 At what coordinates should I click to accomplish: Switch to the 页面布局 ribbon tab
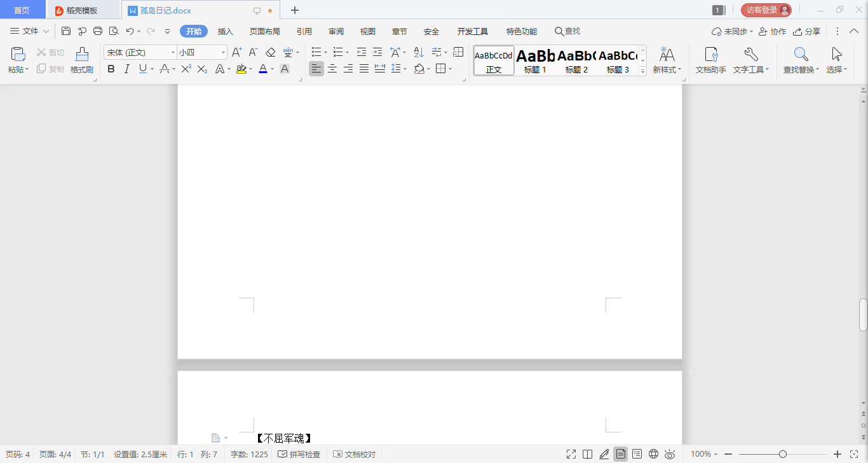pos(265,31)
